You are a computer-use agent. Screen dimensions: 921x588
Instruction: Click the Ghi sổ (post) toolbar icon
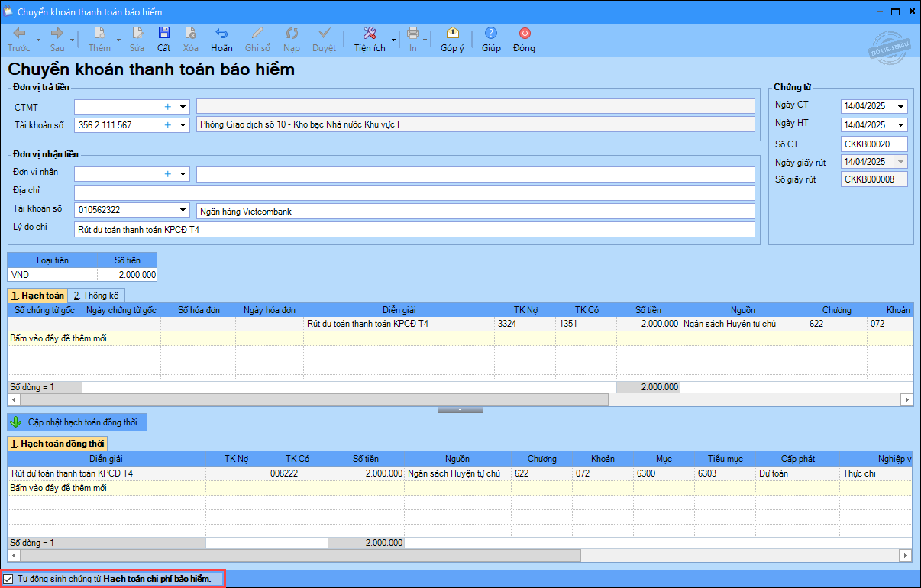click(x=258, y=34)
